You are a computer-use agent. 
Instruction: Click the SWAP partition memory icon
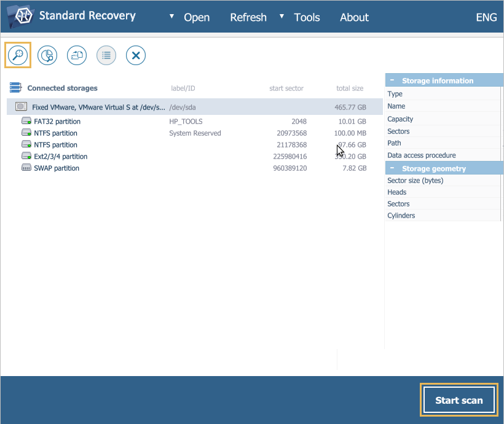click(x=26, y=168)
